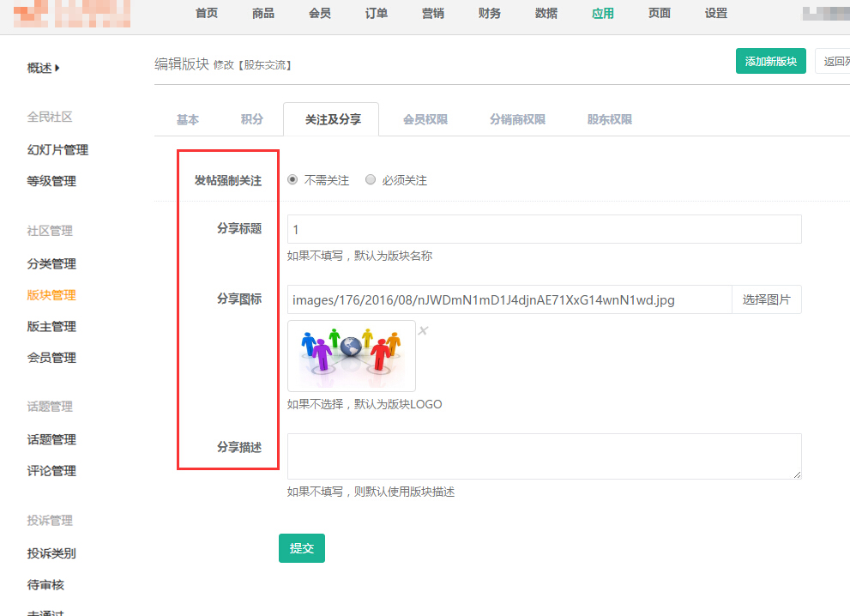Click inside the 分享描述 textarea
The width and height of the screenshot is (850, 616).
544,456
